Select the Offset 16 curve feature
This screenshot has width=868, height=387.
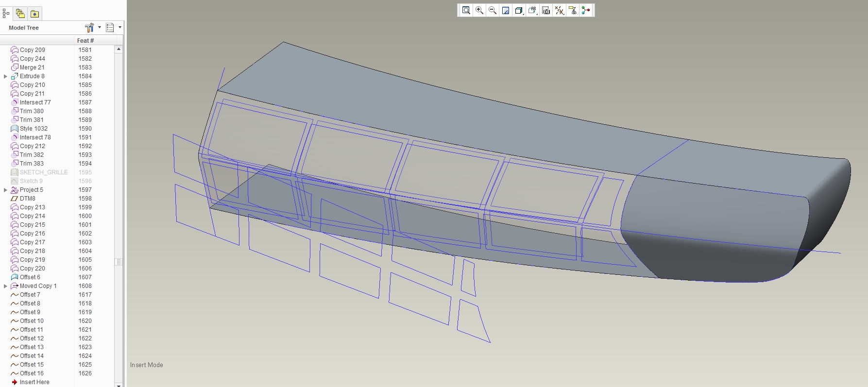(32, 373)
